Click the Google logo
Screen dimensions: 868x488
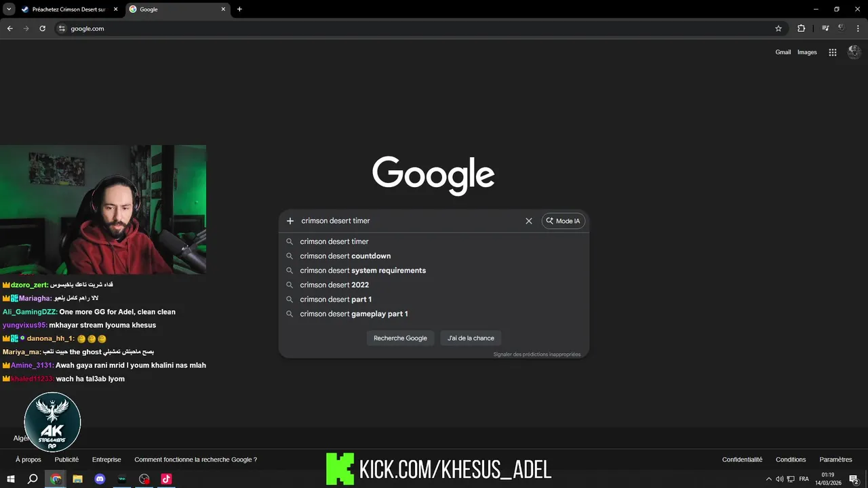coord(433,176)
